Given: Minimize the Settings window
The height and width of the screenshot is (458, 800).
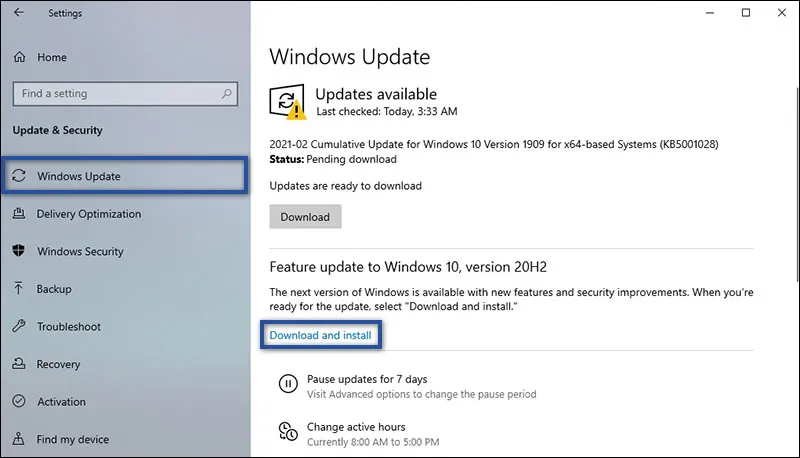Looking at the screenshot, I should pyautogui.click(x=710, y=13).
